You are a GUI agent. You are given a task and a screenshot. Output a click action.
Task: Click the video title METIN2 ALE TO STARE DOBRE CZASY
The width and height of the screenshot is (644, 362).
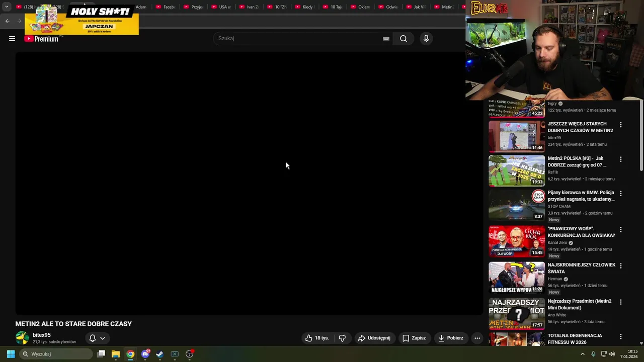[73, 324]
